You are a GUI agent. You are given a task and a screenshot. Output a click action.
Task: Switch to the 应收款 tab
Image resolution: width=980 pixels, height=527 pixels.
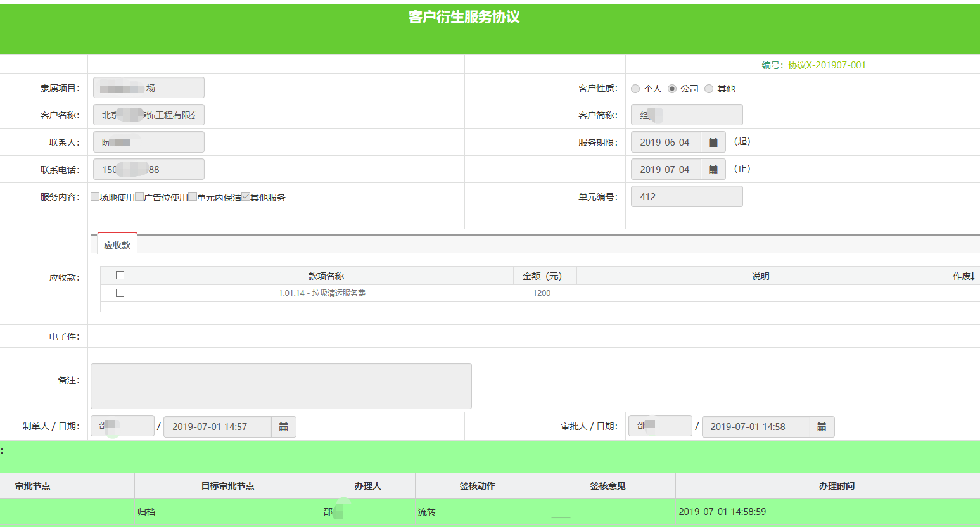tap(117, 245)
